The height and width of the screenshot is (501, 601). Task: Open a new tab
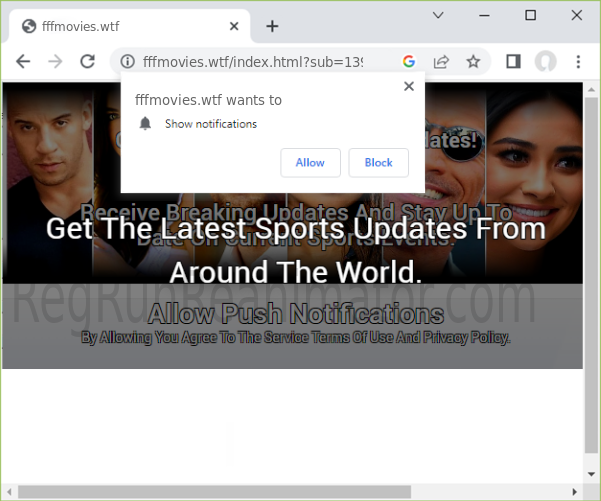[272, 26]
